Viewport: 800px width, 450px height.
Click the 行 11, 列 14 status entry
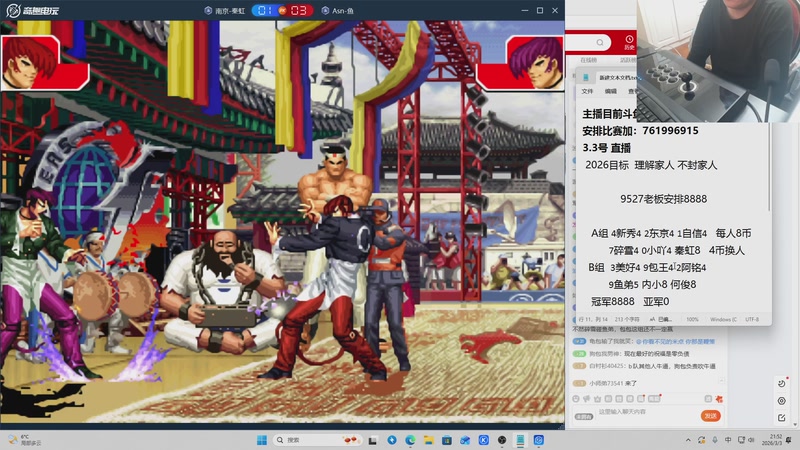(x=593, y=319)
